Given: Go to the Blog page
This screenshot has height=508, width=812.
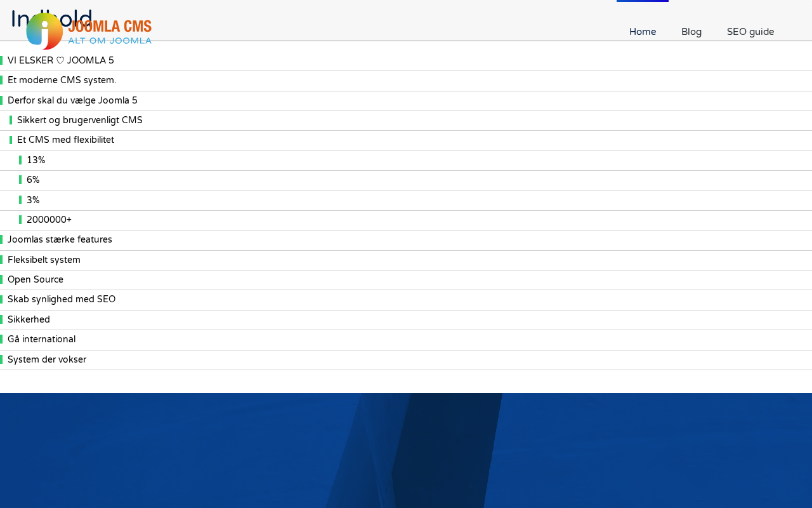Looking at the screenshot, I should click(691, 32).
